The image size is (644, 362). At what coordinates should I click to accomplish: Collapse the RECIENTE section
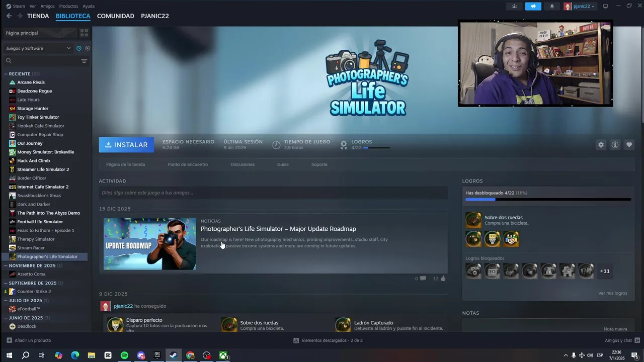(x=6, y=74)
